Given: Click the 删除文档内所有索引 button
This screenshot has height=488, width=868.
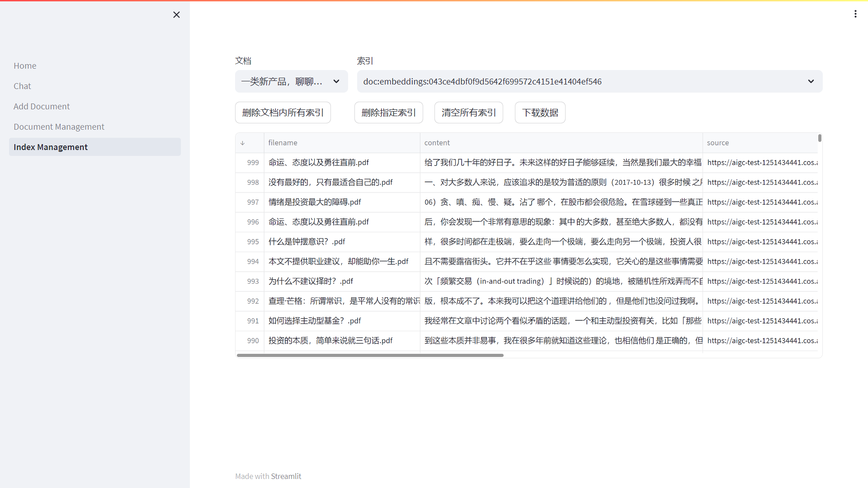Looking at the screenshot, I should click(x=283, y=113).
